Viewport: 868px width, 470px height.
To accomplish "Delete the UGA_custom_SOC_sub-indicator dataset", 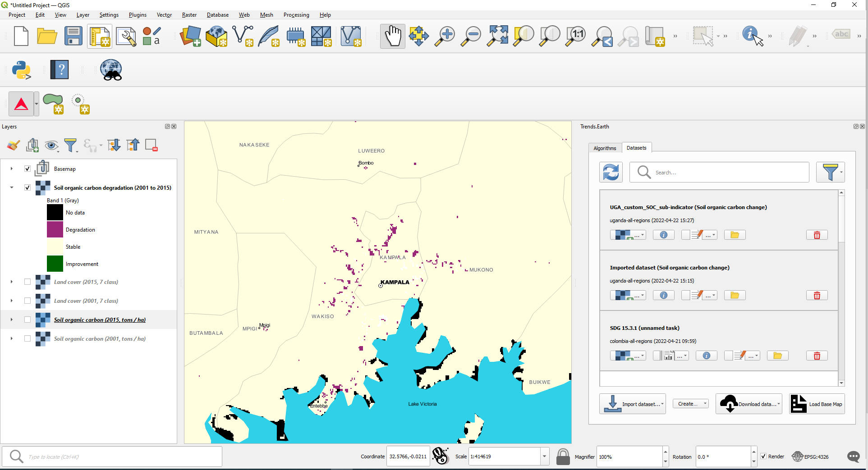I will pos(816,235).
